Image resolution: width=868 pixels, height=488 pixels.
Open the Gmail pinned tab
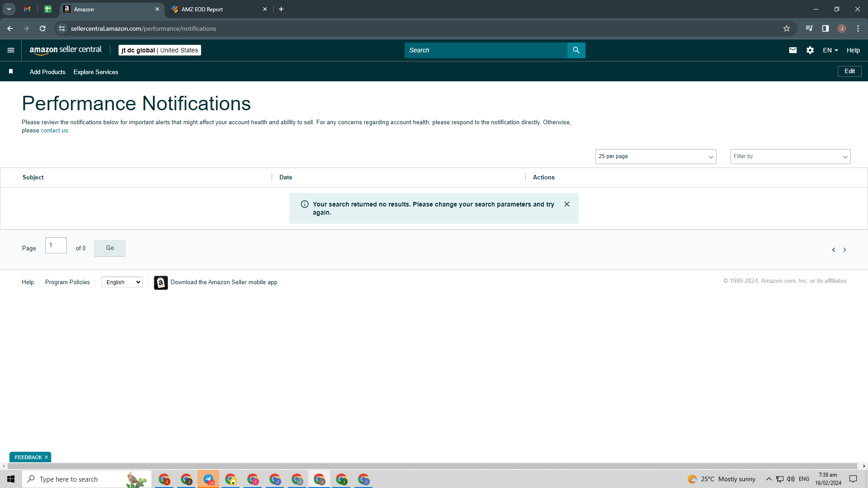[x=27, y=9]
